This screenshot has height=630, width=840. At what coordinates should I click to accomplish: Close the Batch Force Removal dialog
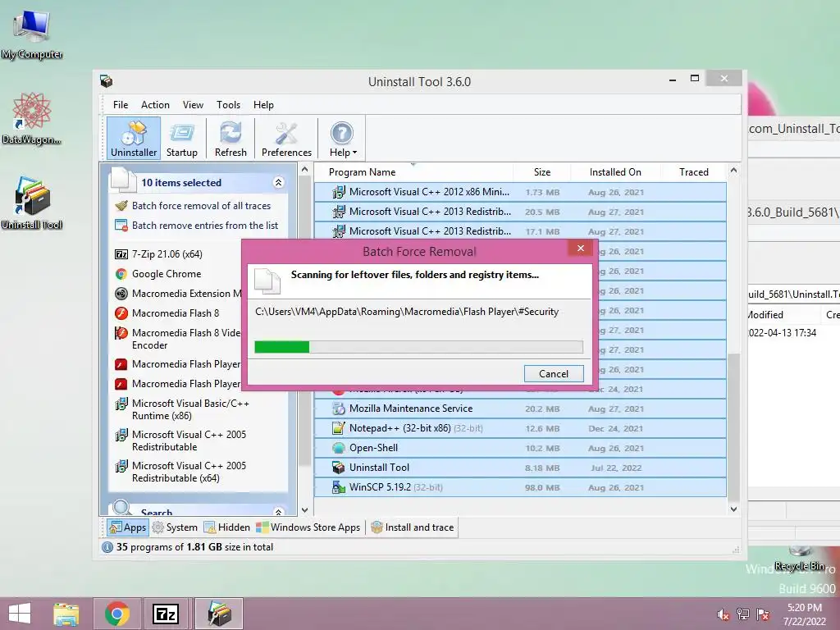[x=580, y=248]
